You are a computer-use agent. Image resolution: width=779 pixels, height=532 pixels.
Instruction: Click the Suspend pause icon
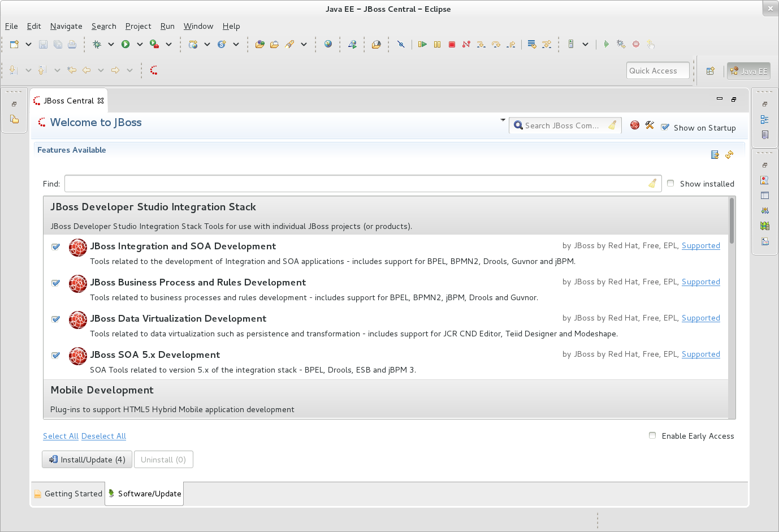pyautogui.click(x=437, y=44)
